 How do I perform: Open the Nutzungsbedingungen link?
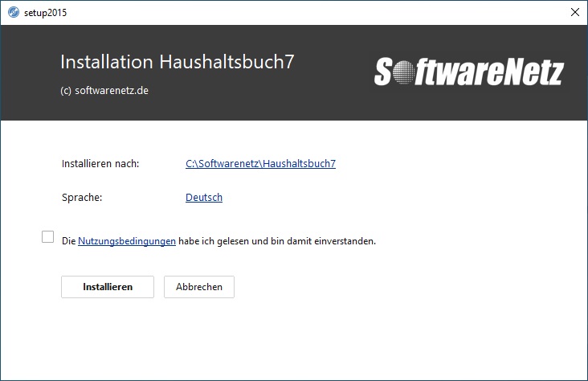pyautogui.click(x=127, y=240)
